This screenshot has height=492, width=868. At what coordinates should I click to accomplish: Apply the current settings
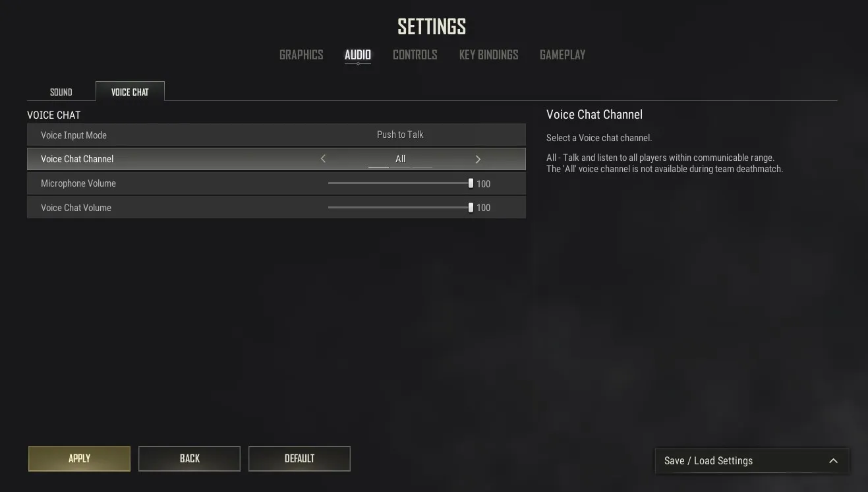(79, 458)
